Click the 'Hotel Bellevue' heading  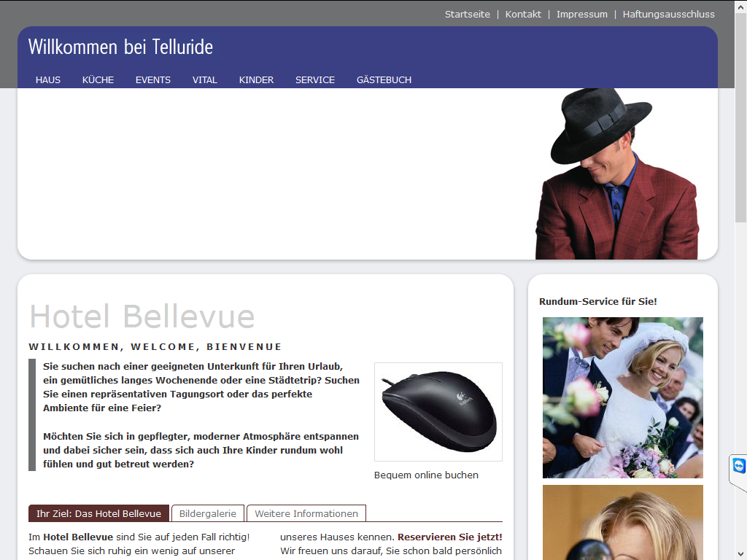point(142,316)
